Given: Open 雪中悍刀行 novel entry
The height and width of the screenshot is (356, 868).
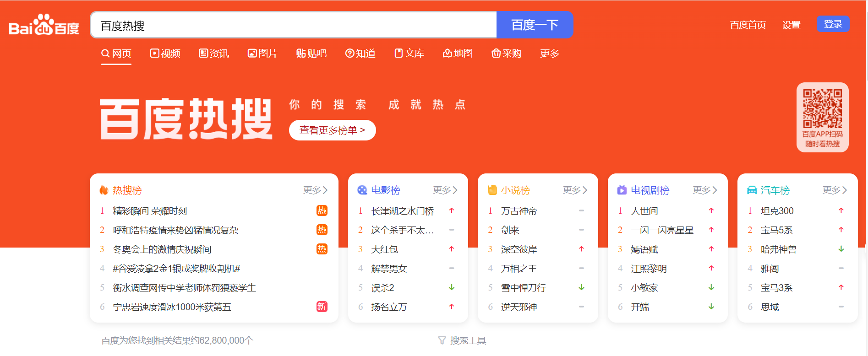Looking at the screenshot, I should [523, 288].
